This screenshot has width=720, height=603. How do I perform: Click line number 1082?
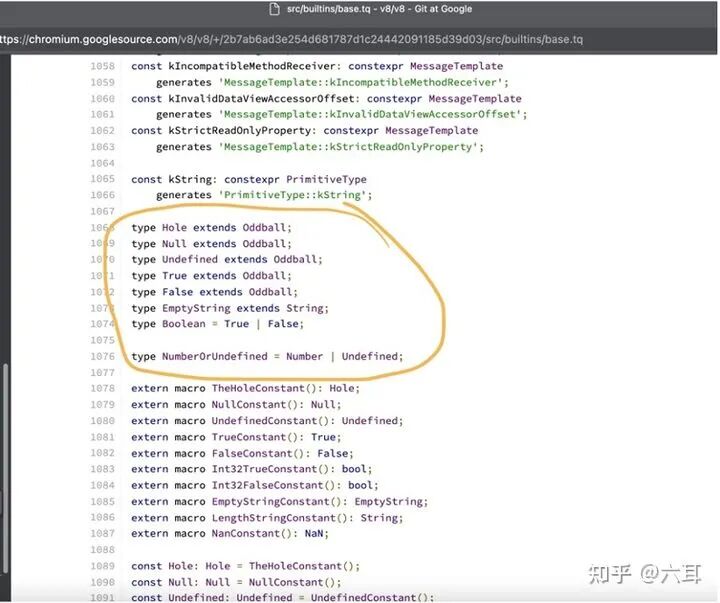102,453
